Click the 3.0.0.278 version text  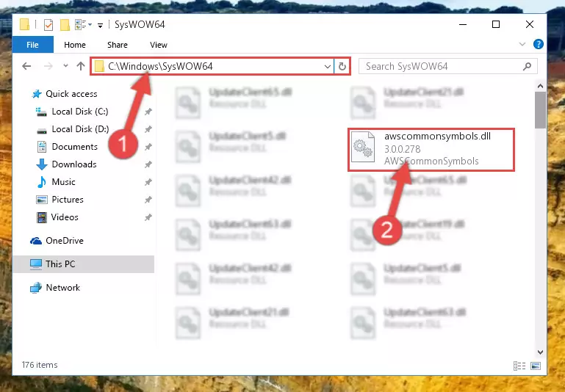pos(402,149)
